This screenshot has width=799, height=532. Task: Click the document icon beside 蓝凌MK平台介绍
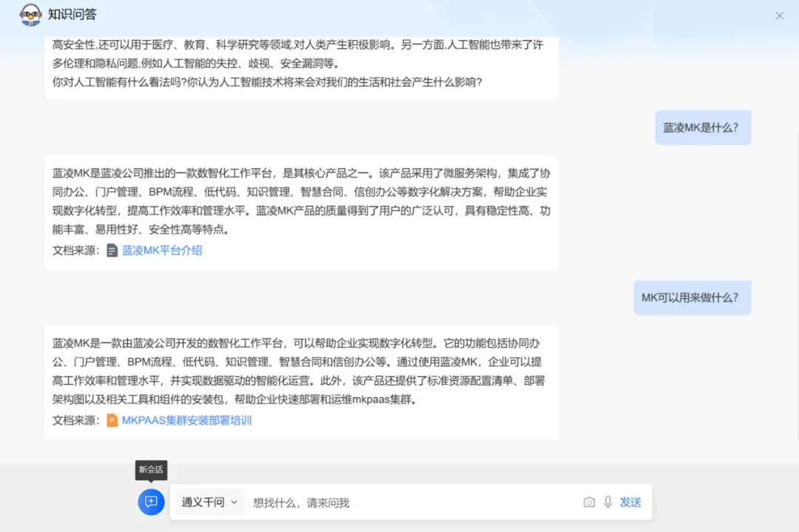[x=112, y=250]
